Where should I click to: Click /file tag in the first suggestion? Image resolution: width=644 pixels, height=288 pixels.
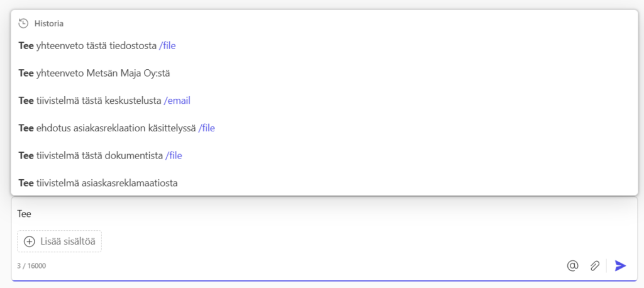click(167, 46)
